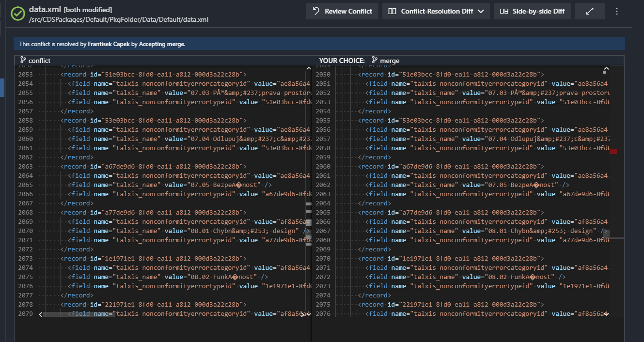Click the data.xml file name
The image size is (644, 342).
point(45,9)
